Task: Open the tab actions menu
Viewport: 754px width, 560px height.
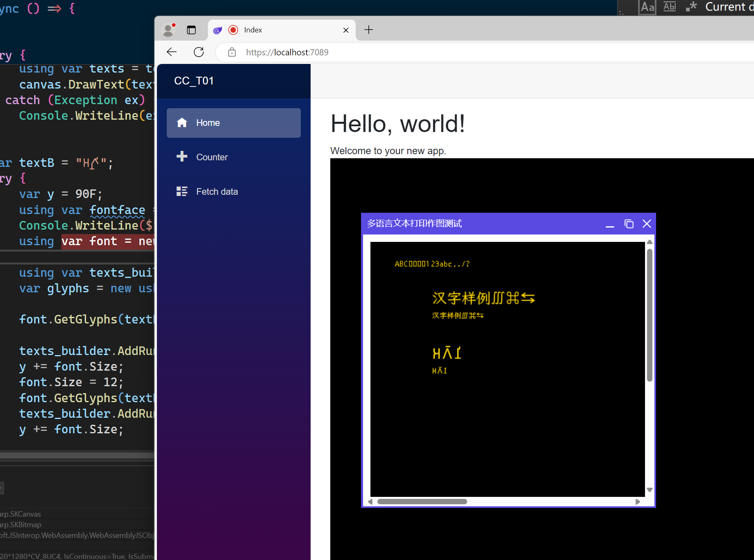Action: pyautogui.click(x=191, y=30)
